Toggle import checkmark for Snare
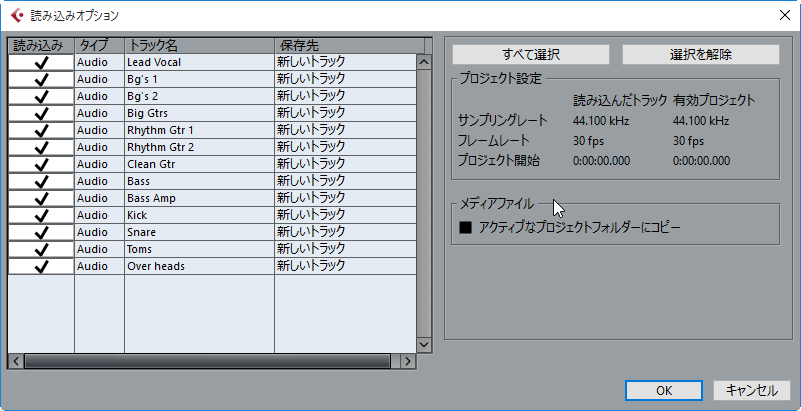The image size is (801, 411). (x=41, y=232)
